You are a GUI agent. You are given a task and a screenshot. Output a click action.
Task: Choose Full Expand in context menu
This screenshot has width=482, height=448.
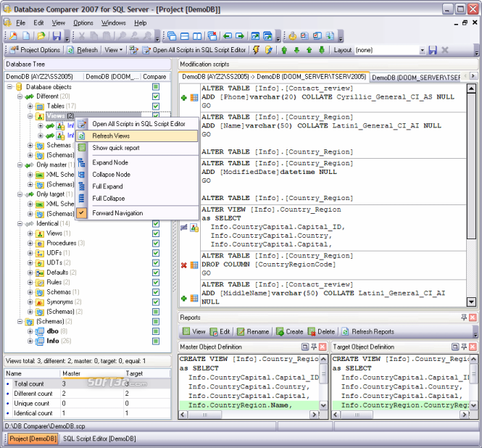pyautogui.click(x=137, y=186)
